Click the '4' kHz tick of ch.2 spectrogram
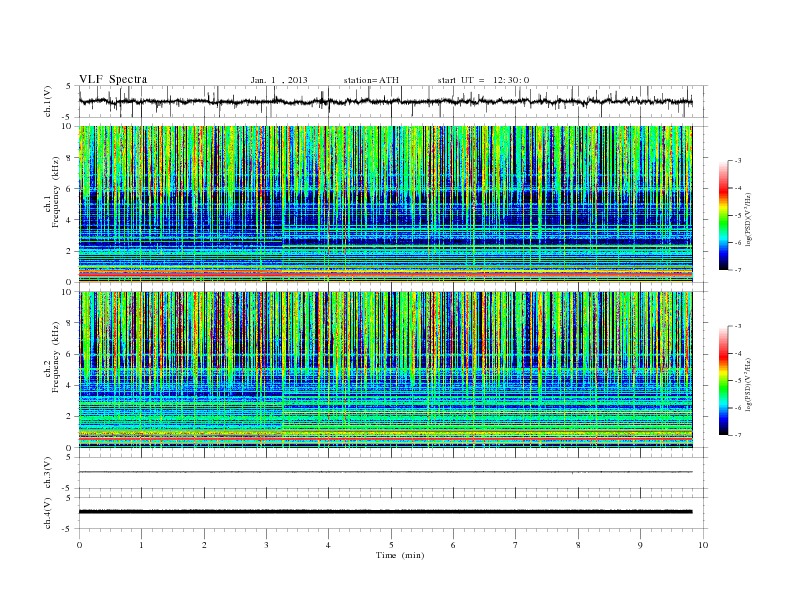This screenshot has height=612, width=792. point(69,385)
